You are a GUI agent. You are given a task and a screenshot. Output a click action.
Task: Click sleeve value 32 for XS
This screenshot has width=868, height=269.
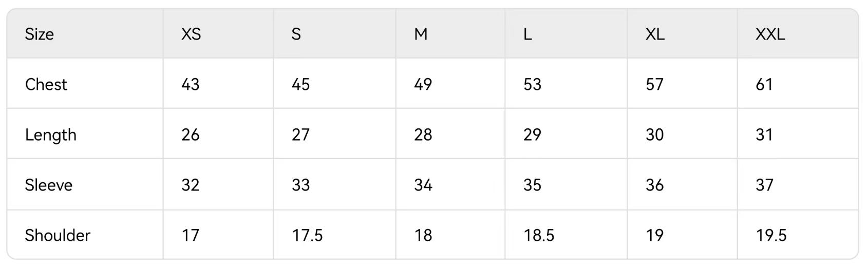pos(191,185)
